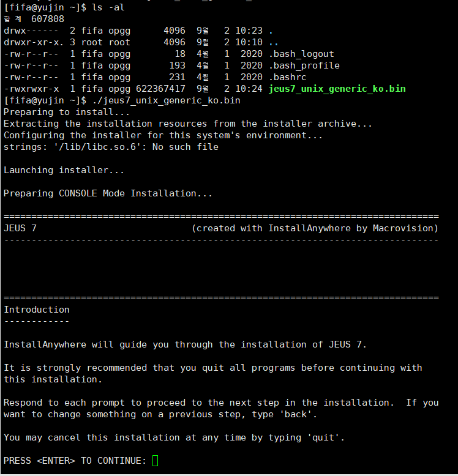Viewport: 458px width, 476px height.
Task: Click the 'It is strongly recommended' line
Action: 212,368
